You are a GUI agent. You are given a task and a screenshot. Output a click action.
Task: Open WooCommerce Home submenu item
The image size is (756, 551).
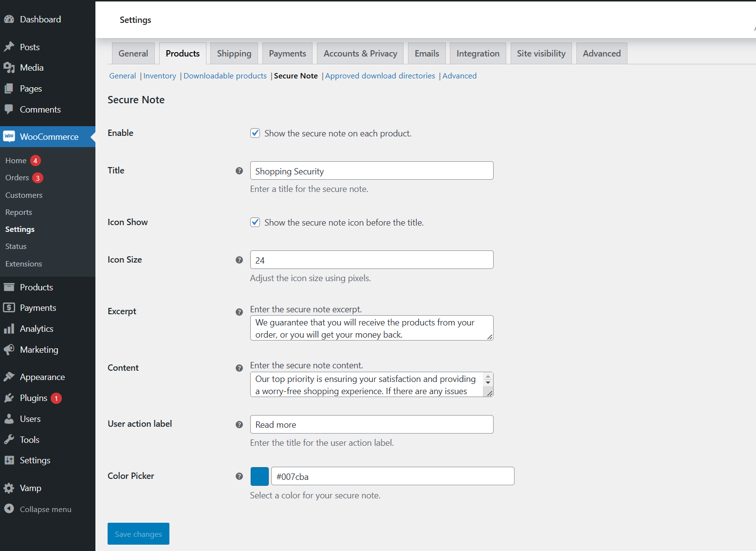click(x=16, y=161)
